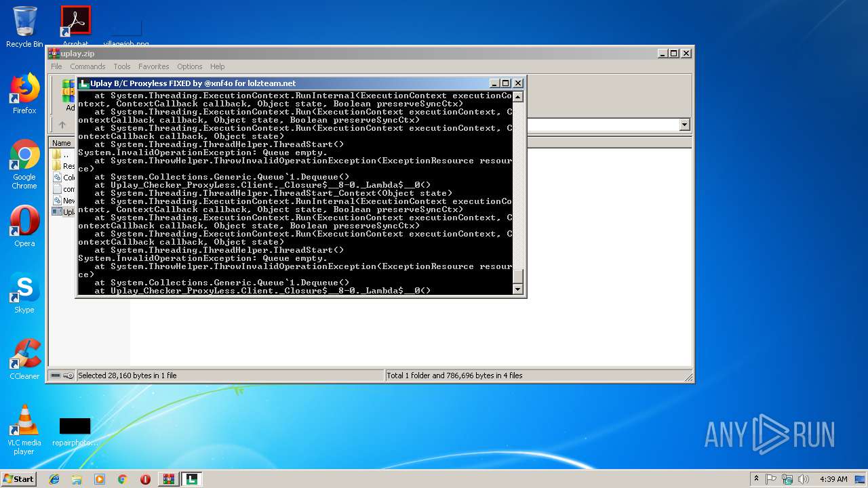Select the 'com' text file in archive
Image resolution: width=868 pixels, height=488 pixels.
63,189
